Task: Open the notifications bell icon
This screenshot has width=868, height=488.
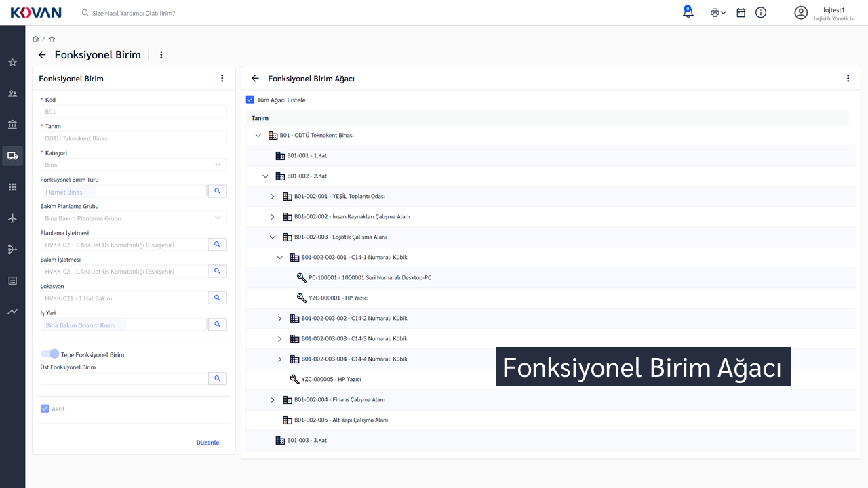Action: [x=688, y=12]
